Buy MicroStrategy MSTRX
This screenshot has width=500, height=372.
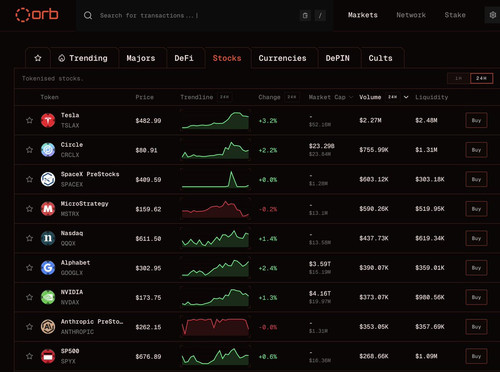(476, 209)
